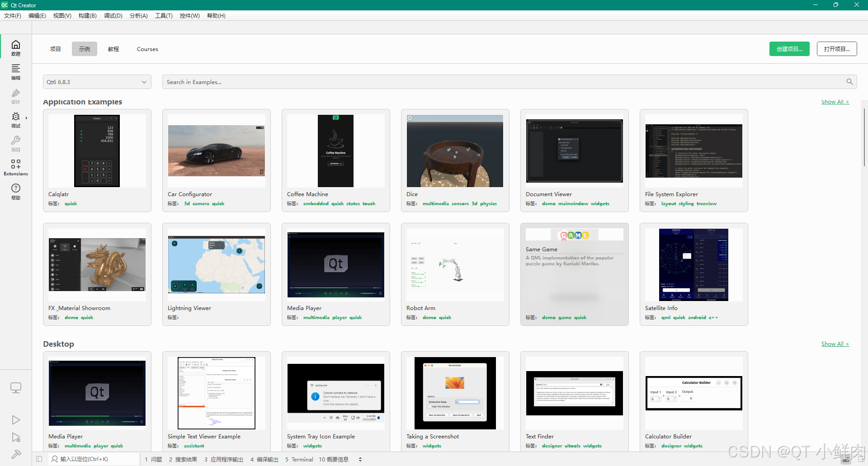Open the 工具(T) menu
This screenshot has height=466, width=868.
click(x=164, y=15)
